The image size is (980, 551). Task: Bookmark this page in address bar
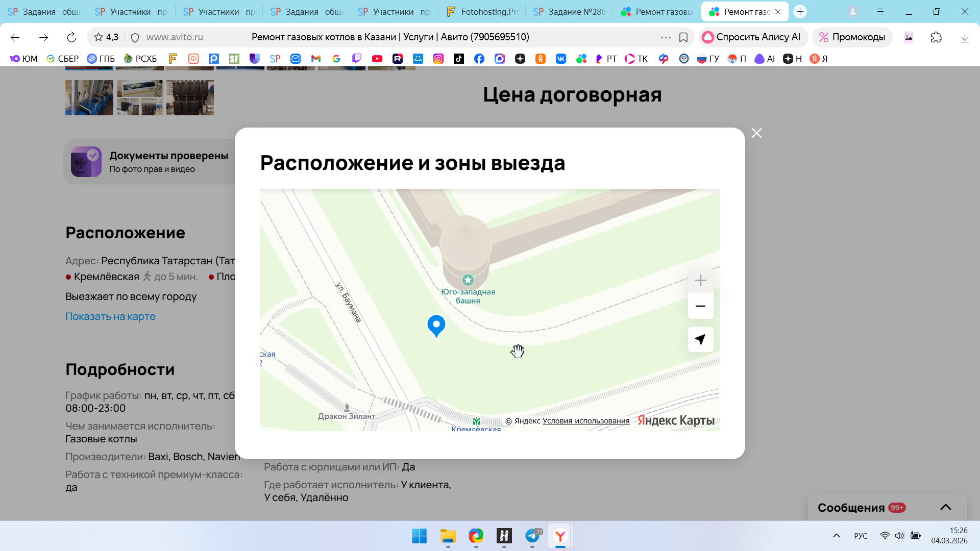coord(683,37)
